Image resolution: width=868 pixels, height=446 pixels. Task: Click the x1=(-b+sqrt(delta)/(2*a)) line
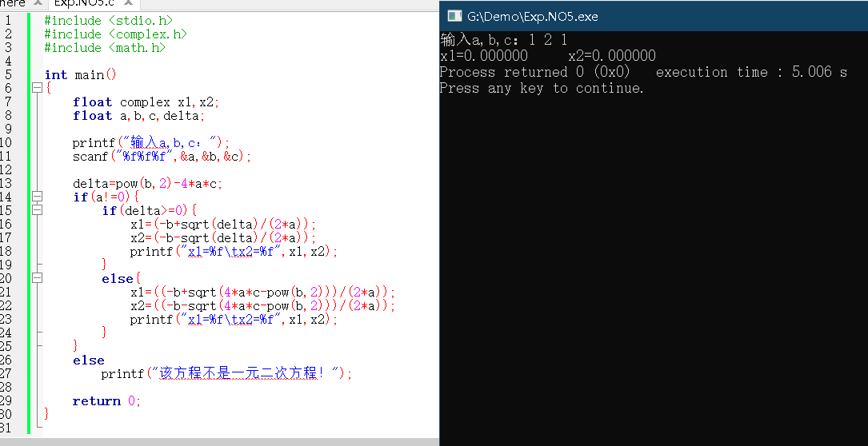[x=223, y=224]
